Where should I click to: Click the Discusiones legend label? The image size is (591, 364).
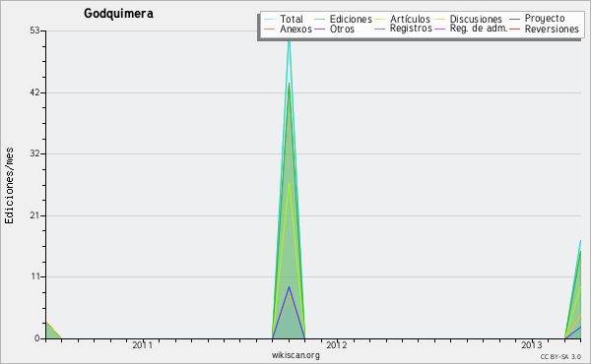[x=476, y=19]
